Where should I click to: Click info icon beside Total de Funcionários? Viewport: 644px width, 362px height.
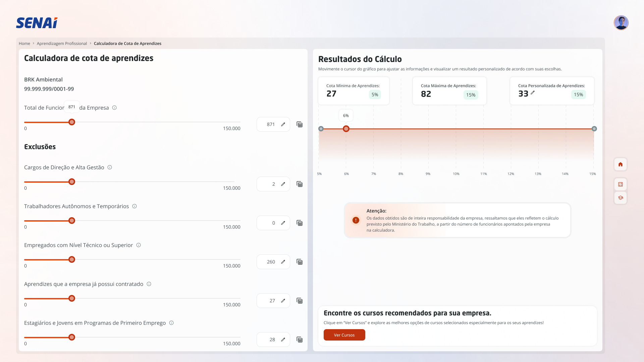point(114,108)
